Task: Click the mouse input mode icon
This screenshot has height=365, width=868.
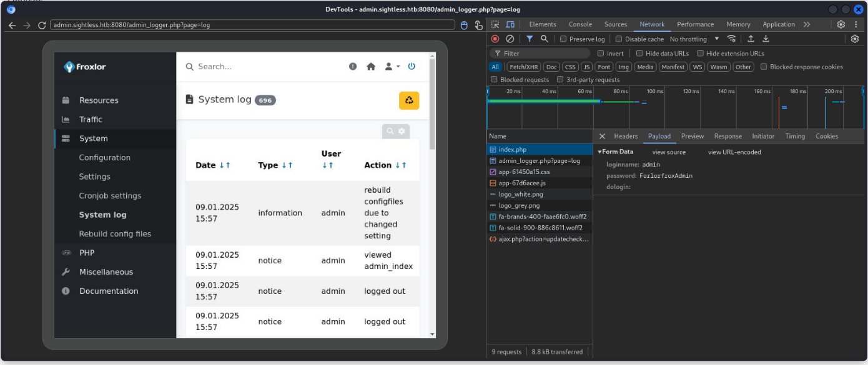Action: pyautogui.click(x=464, y=25)
